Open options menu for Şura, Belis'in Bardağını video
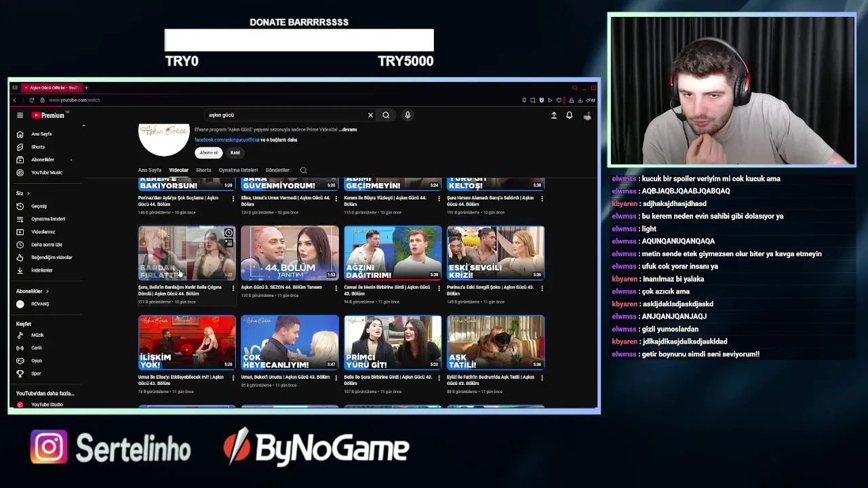The height and width of the screenshot is (488, 868). click(233, 288)
